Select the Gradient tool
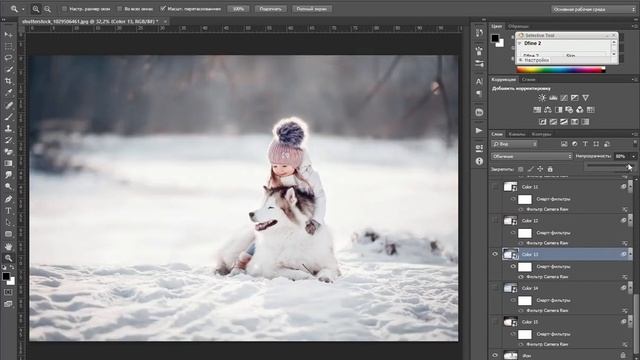640x360 pixels. 8,163
